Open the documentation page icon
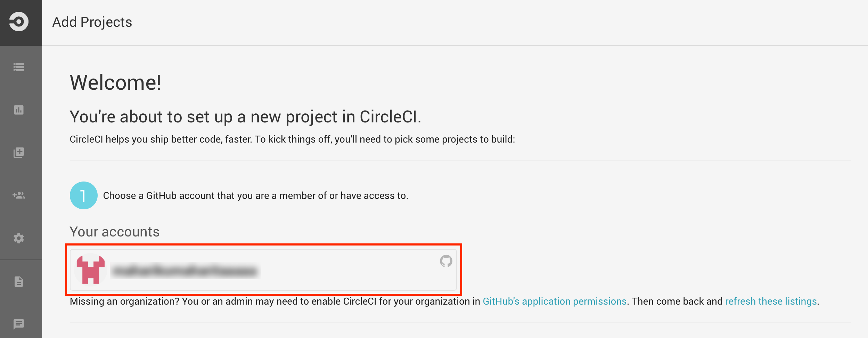Image resolution: width=868 pixels, height=338 pixels. (18, 281)
